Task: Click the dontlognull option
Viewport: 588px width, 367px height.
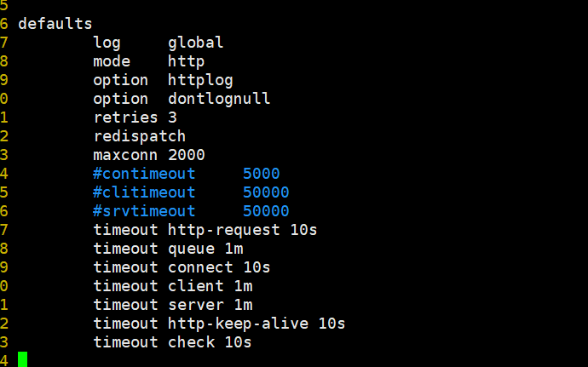Action: pos(219,99)
